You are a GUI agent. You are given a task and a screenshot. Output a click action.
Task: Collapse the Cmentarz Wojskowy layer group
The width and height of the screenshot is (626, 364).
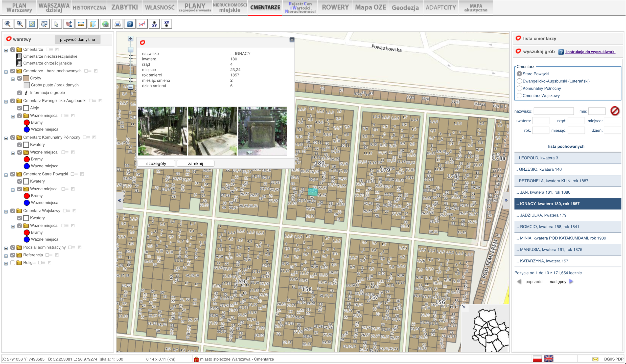coord(6,211)
